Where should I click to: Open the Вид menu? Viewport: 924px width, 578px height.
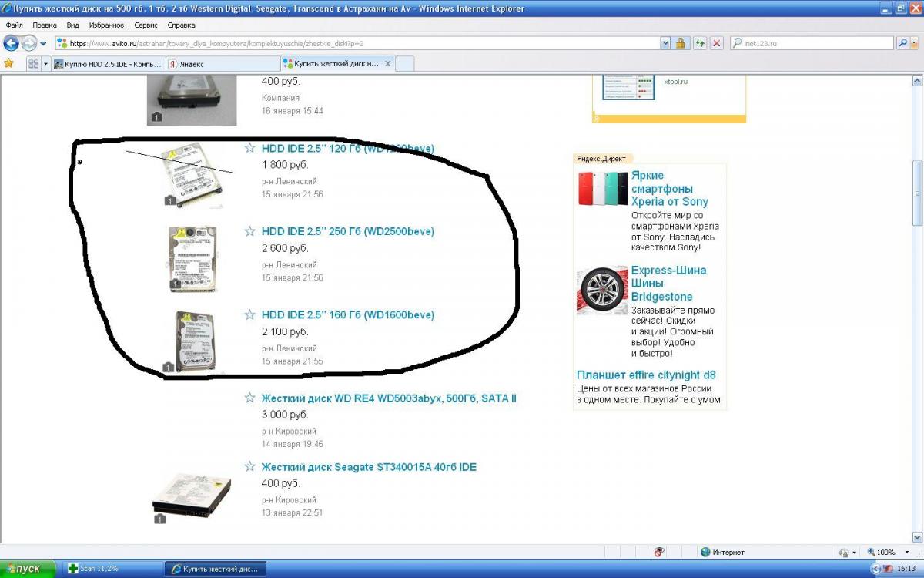point(73,25)
